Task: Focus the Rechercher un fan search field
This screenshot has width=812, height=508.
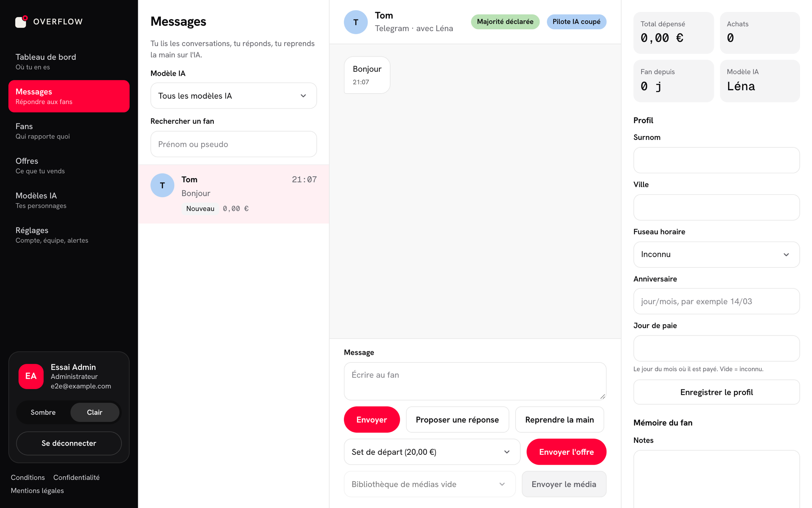Action: (233, 144)
